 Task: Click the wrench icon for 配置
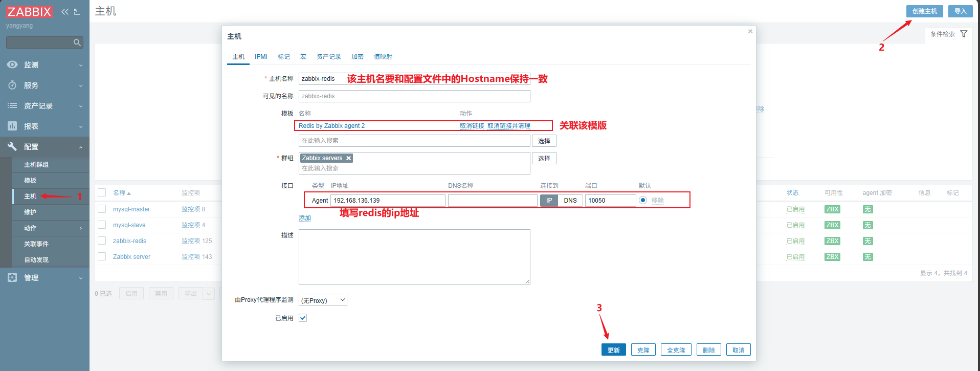click(12, 146)
